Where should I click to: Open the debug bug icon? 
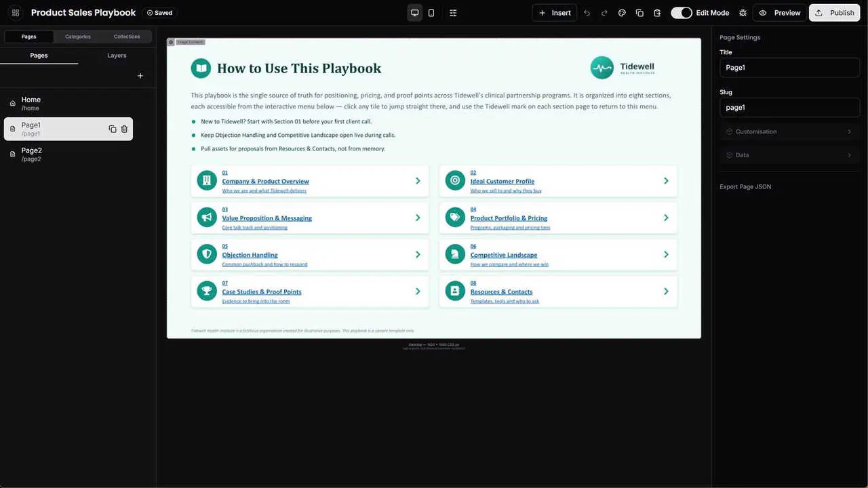(743, 13)
